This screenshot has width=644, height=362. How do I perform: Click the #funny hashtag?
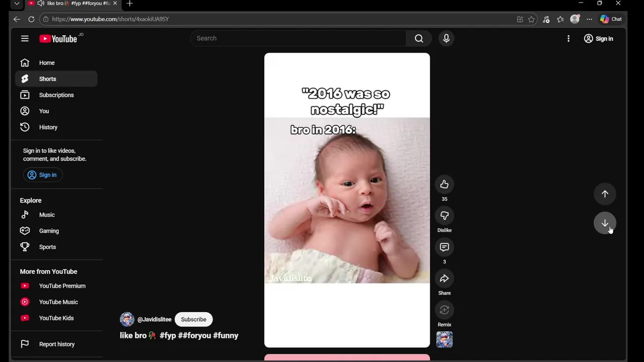coord(225,335)
